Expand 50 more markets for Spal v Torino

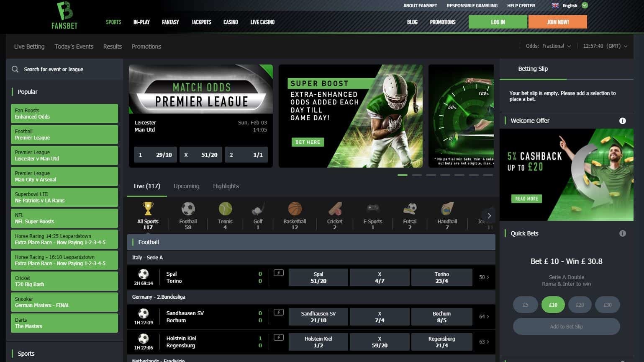(484, 277)
